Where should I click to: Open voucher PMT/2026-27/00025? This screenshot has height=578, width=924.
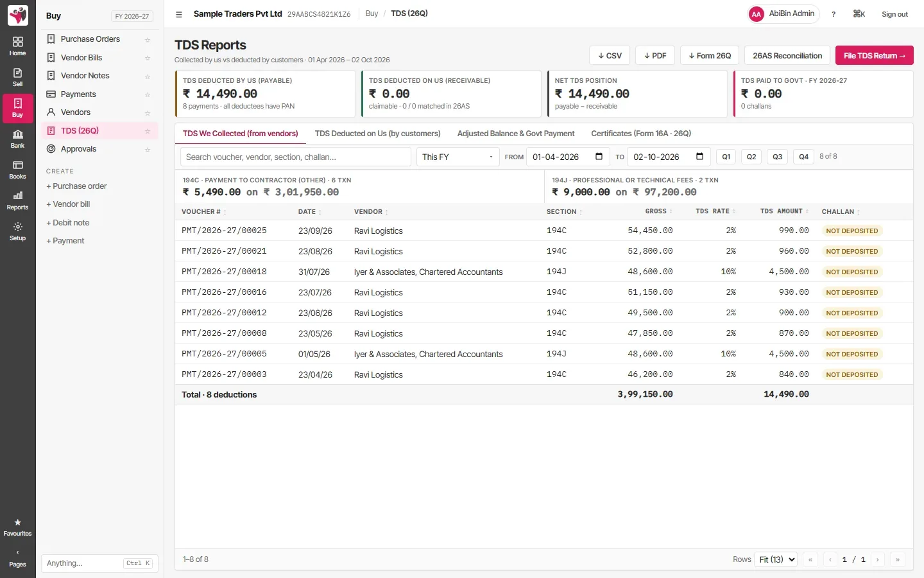point(224,231)
